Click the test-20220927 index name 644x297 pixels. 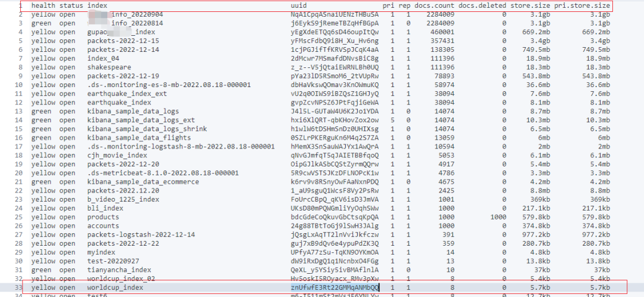(113, 261)
